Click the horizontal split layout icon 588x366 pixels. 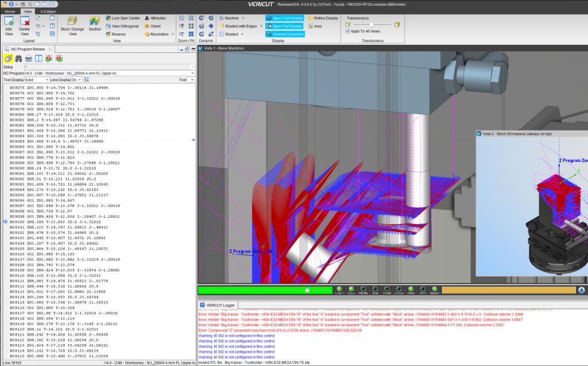[52, 34]
